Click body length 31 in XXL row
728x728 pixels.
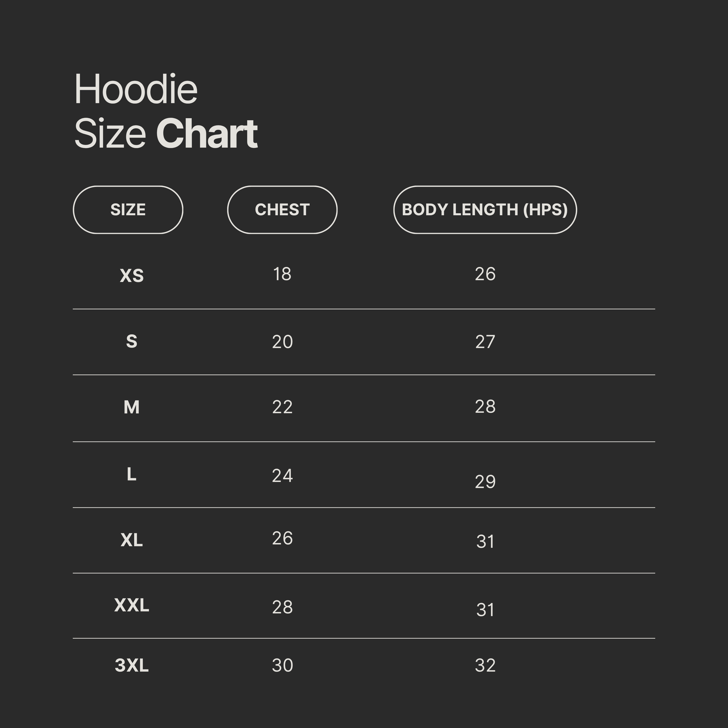(x=485, y=610)
